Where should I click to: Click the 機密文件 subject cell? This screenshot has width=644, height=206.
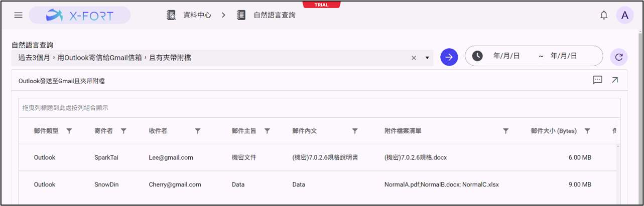[244, 157]
